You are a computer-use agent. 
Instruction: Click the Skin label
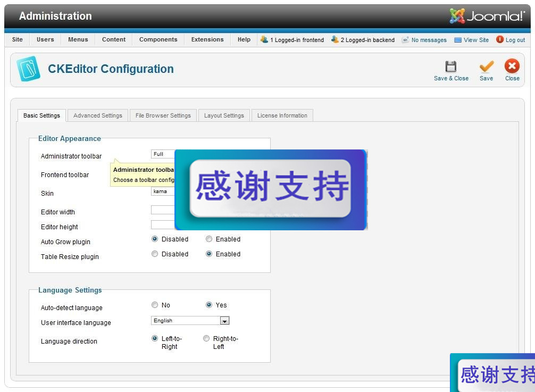click(47, 194)
